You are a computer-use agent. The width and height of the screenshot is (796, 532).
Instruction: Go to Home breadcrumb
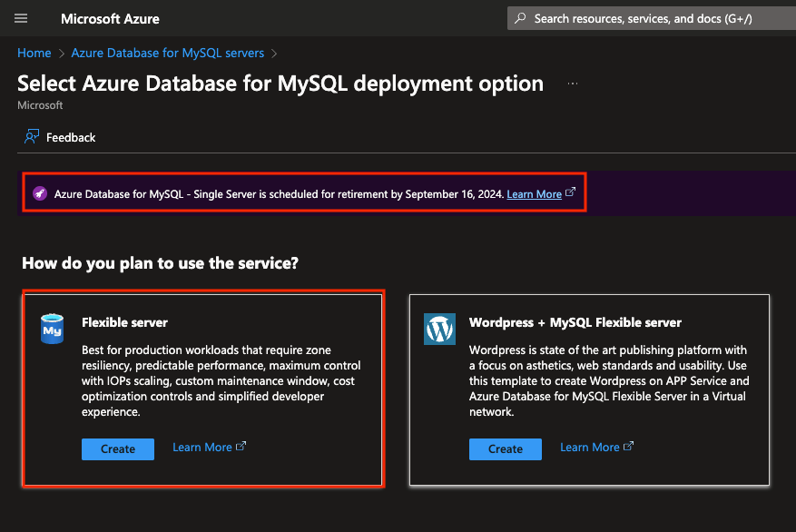(34, 53)
